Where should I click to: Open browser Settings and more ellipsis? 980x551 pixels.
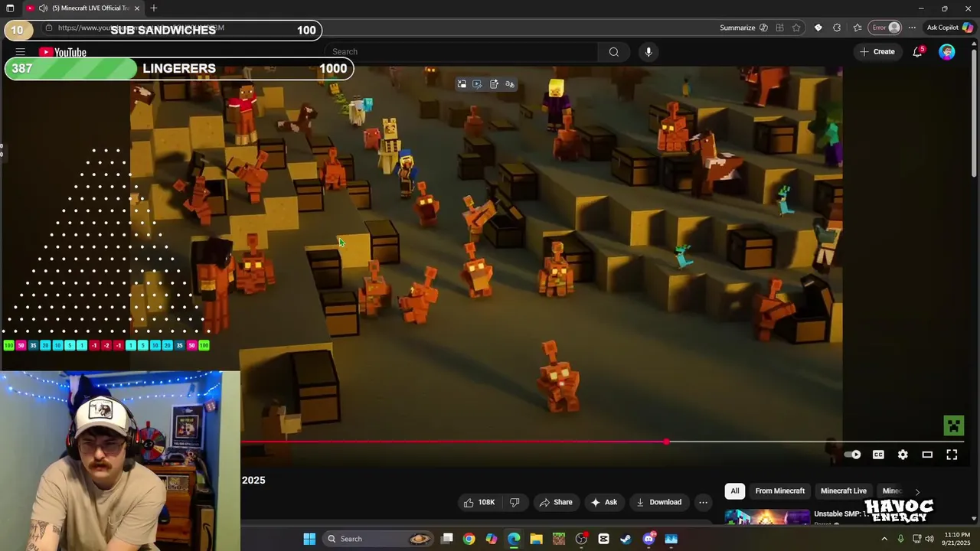tap(912, 28)
